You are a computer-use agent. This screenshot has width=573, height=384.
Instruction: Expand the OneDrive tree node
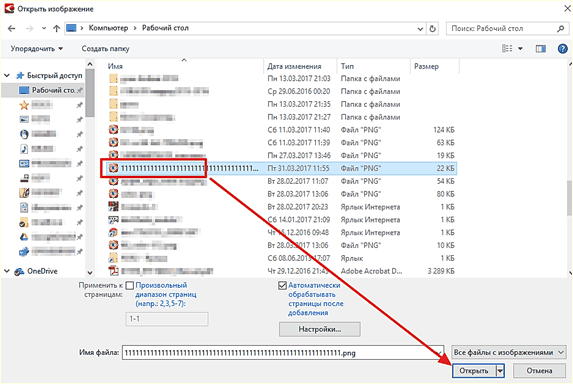7,271
